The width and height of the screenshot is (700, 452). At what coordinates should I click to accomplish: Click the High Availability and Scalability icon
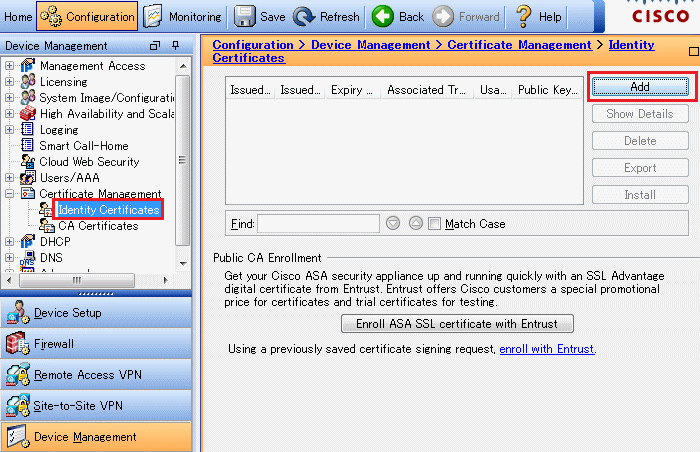click(28, 113)
